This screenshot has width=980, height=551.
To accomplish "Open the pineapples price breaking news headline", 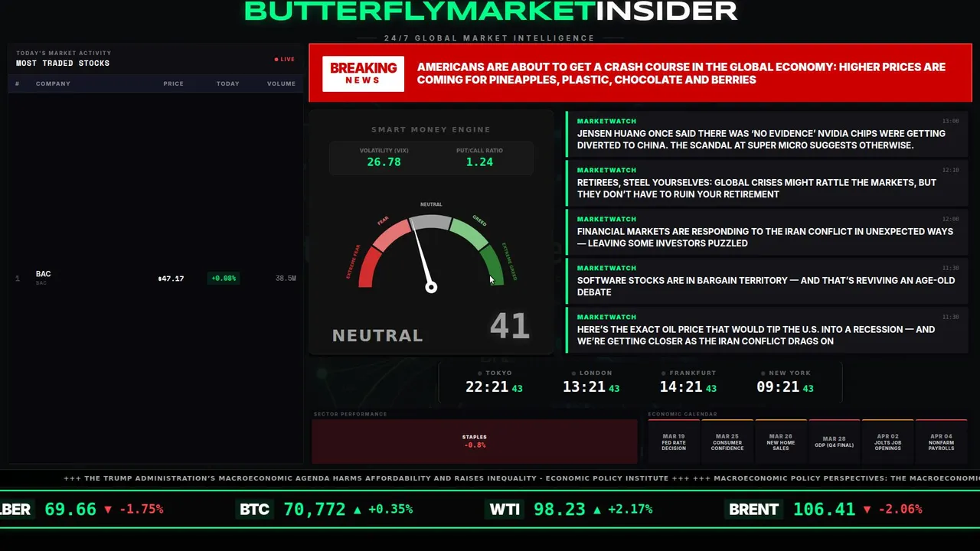I will (681, 73).
